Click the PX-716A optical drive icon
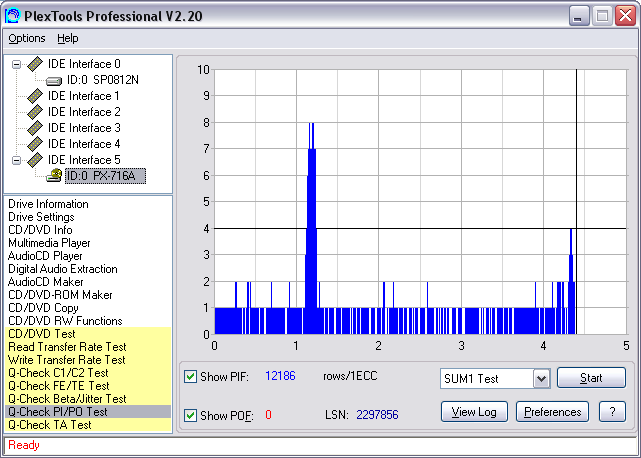This screenshot has height=458, width=641. coord(54,176)
